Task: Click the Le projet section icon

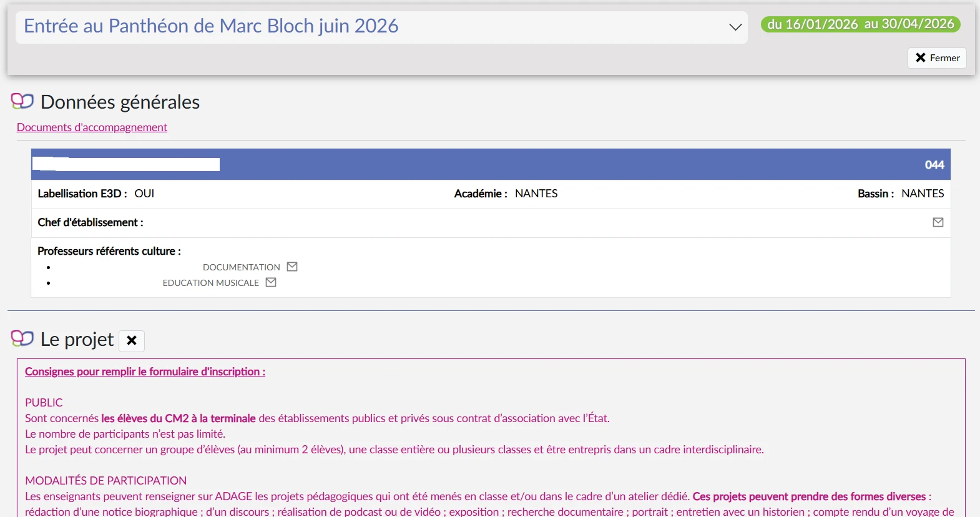Action: tap(22, 338)
